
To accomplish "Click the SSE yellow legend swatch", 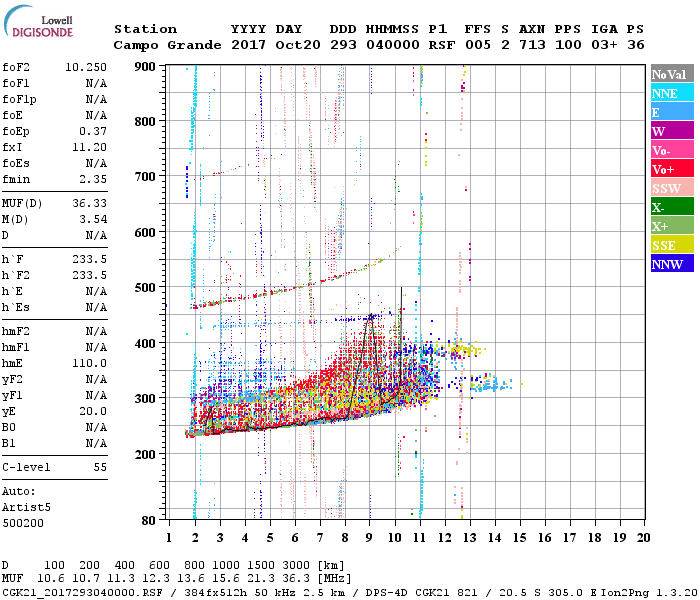I will pyautogui.click(x=672, y=245).
